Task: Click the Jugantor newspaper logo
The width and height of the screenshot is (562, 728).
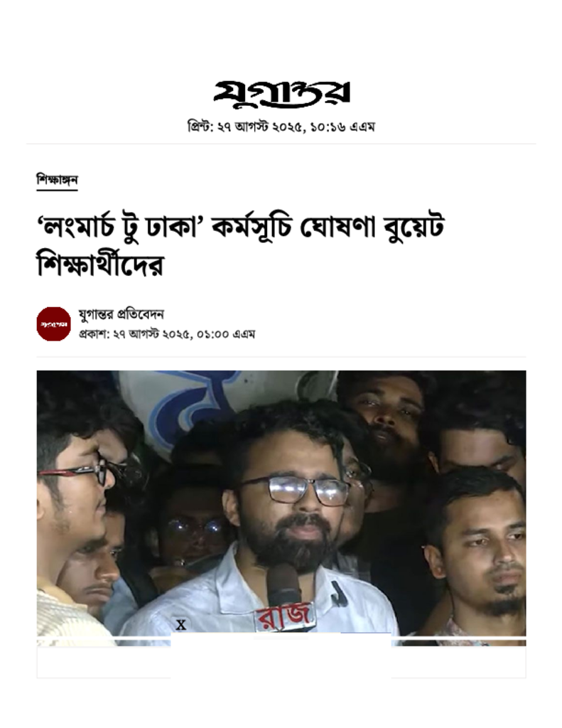Action: [x=281, y=94]
